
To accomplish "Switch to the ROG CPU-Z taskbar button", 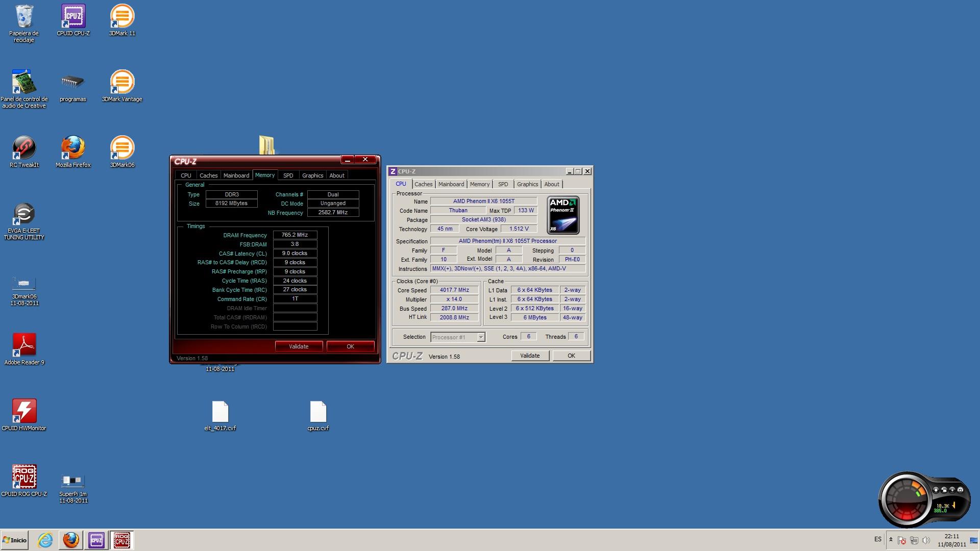I will click(x=121, y=540).
